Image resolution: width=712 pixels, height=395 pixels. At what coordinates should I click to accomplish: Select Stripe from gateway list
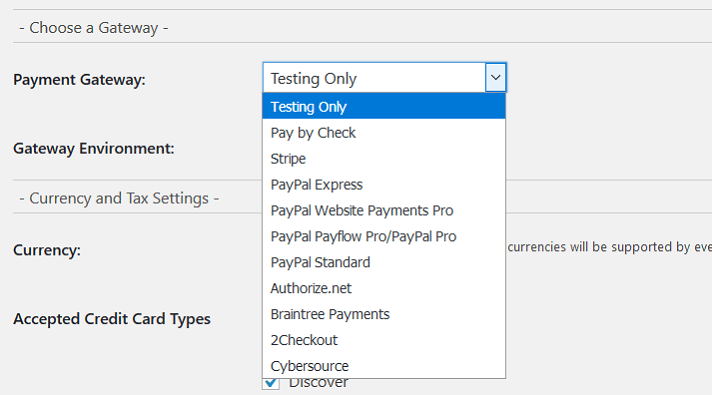pos(384,158)
